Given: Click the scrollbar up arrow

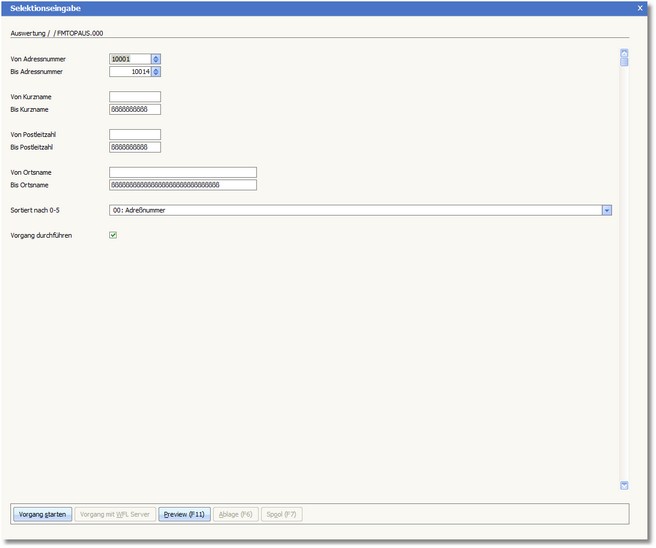Looking at the screenshot, I should [624, 52].
